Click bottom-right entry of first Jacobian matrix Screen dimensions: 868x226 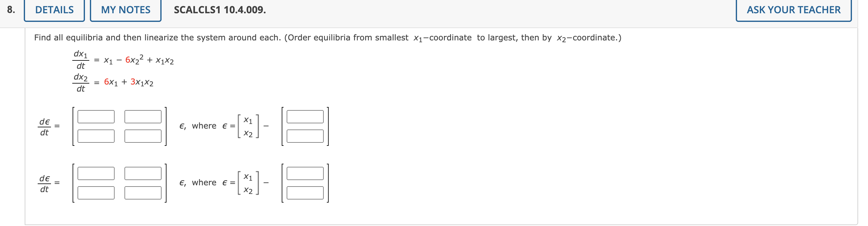pyautogui.click(x=143, y=136)
